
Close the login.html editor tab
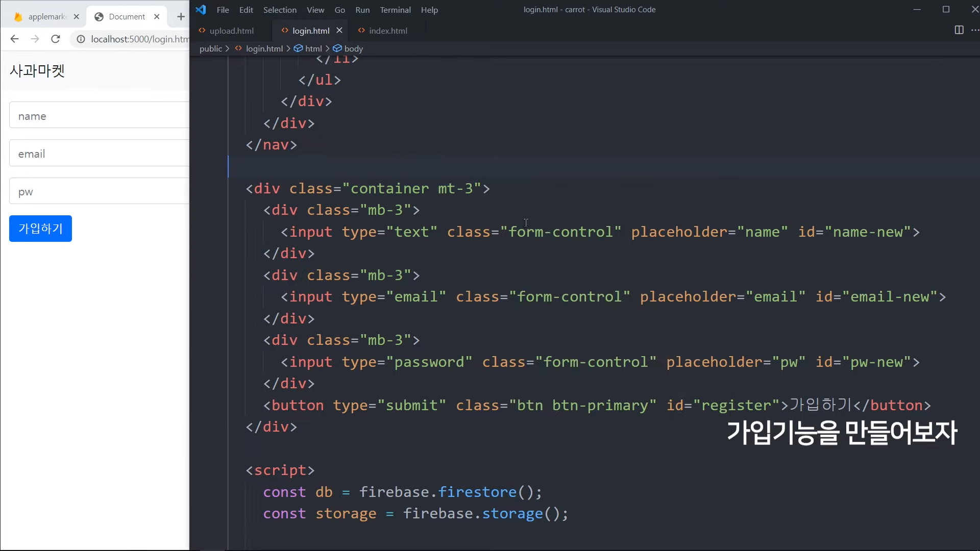pyautogui.click(x=339, y=30)
